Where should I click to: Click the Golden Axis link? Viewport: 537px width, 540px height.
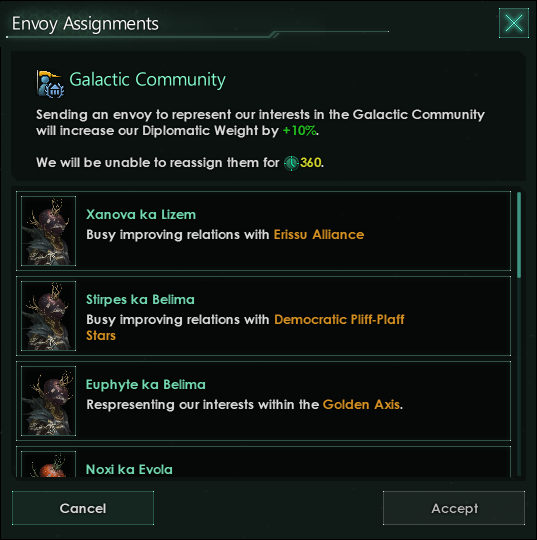(361, 405)
